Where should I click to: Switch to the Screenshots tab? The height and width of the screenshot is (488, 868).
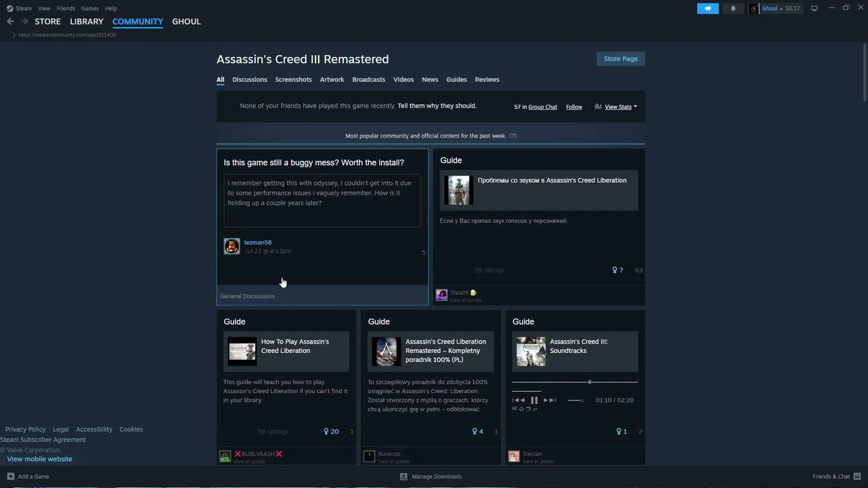coord(294,79)
